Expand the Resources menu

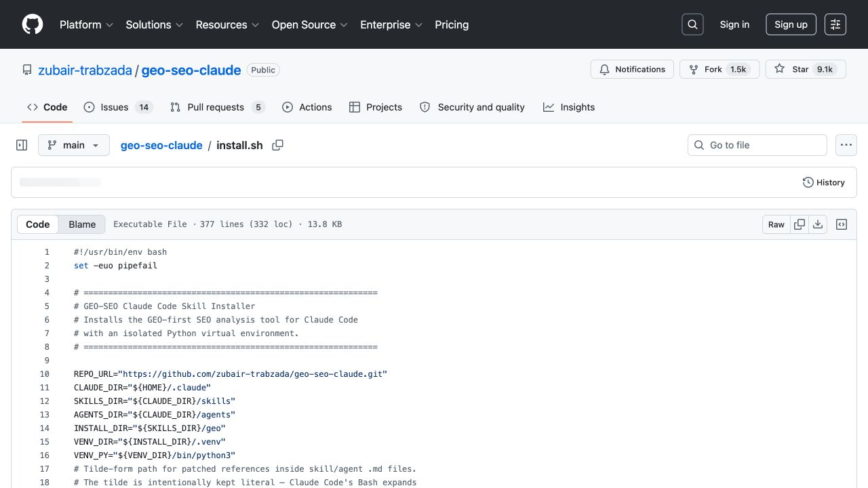pos(228,24)
